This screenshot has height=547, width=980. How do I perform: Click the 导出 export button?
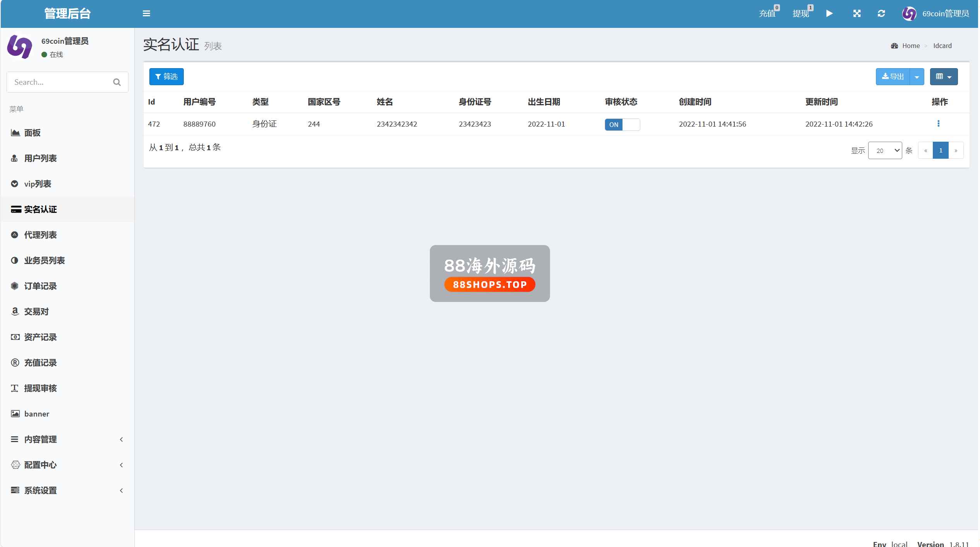893,77
